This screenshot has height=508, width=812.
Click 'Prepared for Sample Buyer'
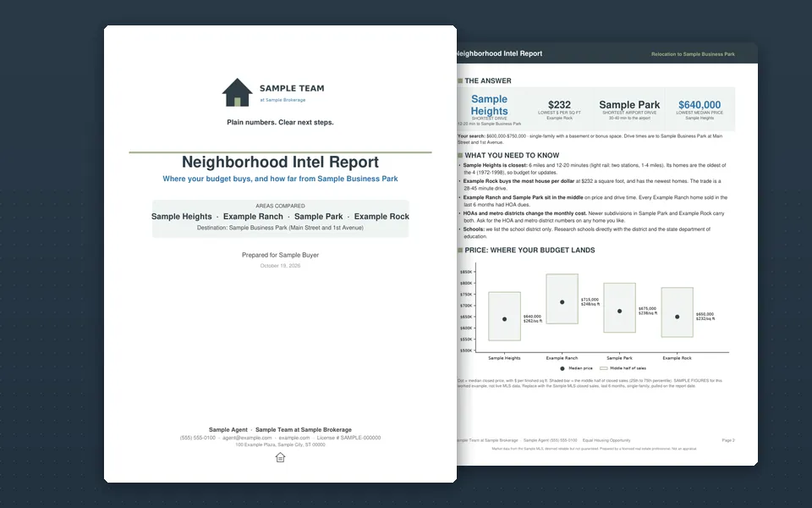(280, 255)
